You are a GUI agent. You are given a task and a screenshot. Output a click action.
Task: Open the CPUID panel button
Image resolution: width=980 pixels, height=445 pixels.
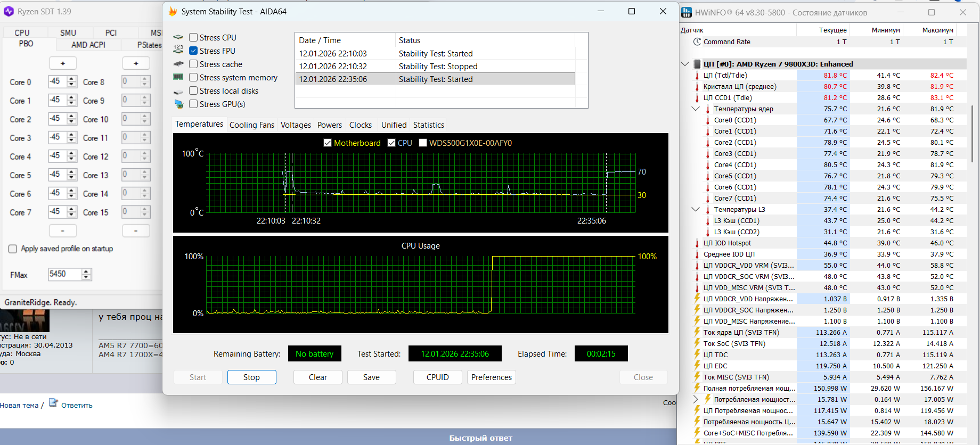438,377
